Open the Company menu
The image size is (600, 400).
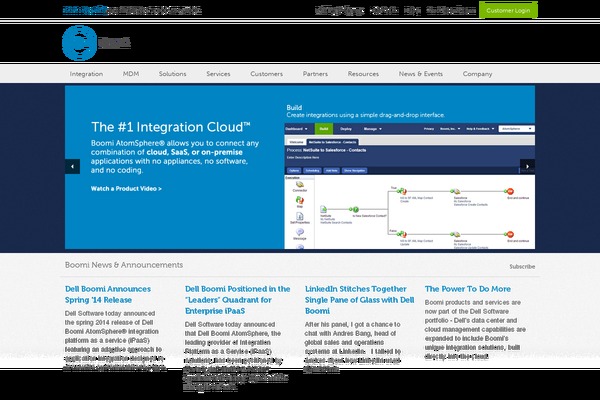click(x=477, y=74)
